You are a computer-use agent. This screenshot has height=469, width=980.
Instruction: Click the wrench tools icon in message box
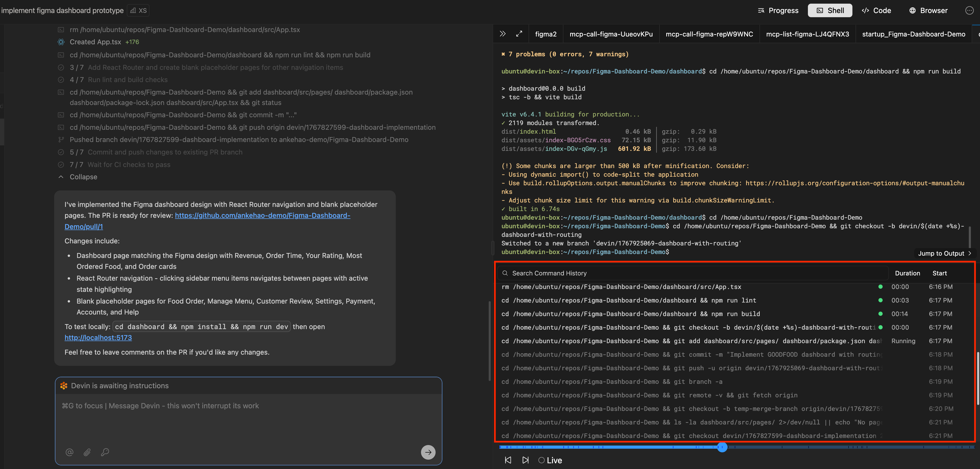point(105,452)
